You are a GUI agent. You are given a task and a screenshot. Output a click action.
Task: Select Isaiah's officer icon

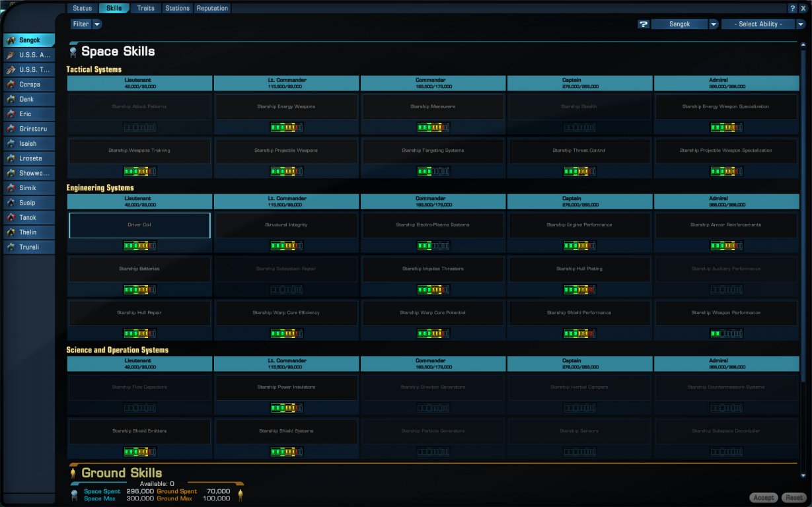(11, 143)
